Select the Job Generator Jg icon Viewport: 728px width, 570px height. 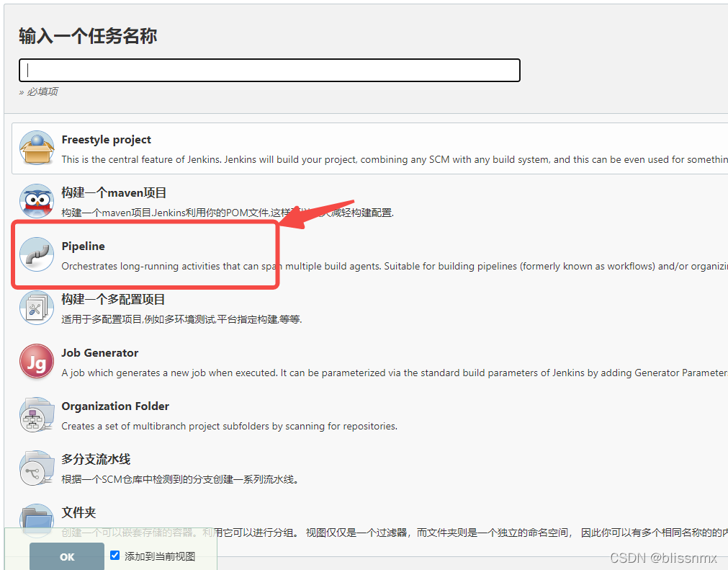pos(37,362)
